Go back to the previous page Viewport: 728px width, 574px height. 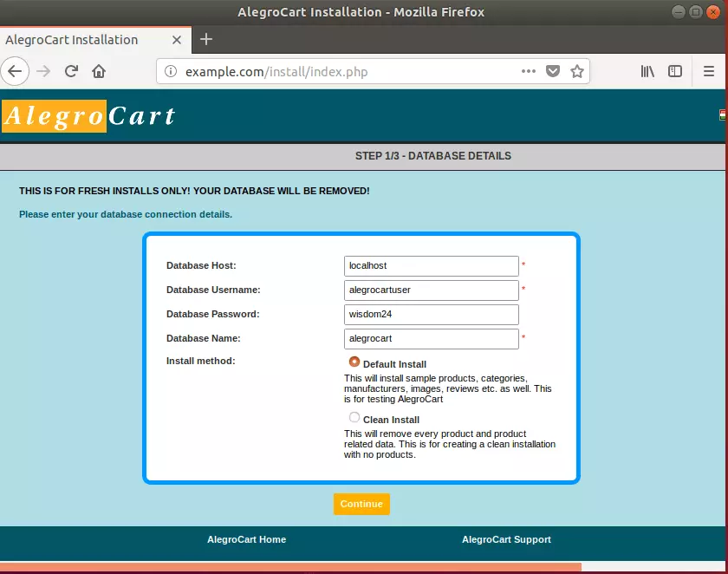tap(15, 71)
